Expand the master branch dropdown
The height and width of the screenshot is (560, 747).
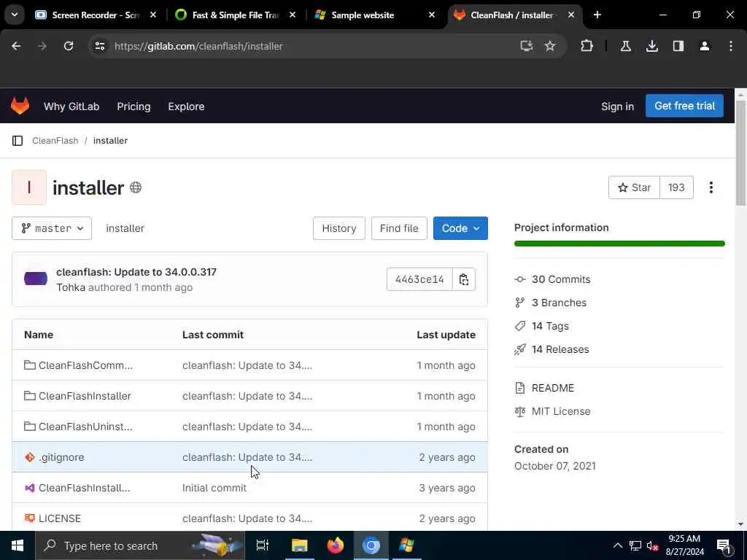[52, 228]
